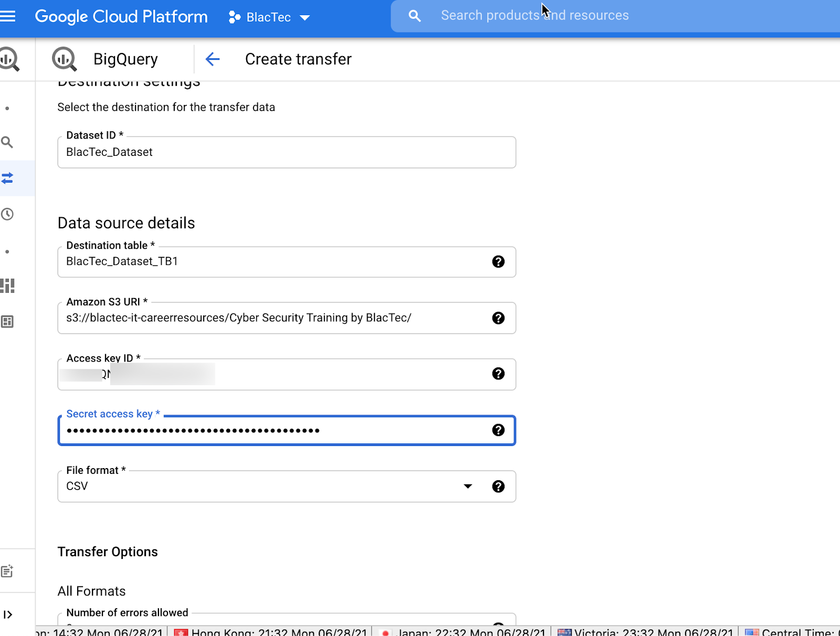Click the 'Data source details' heading
Viewport: 840px width, 636px height.
click(x=127, y=223)
